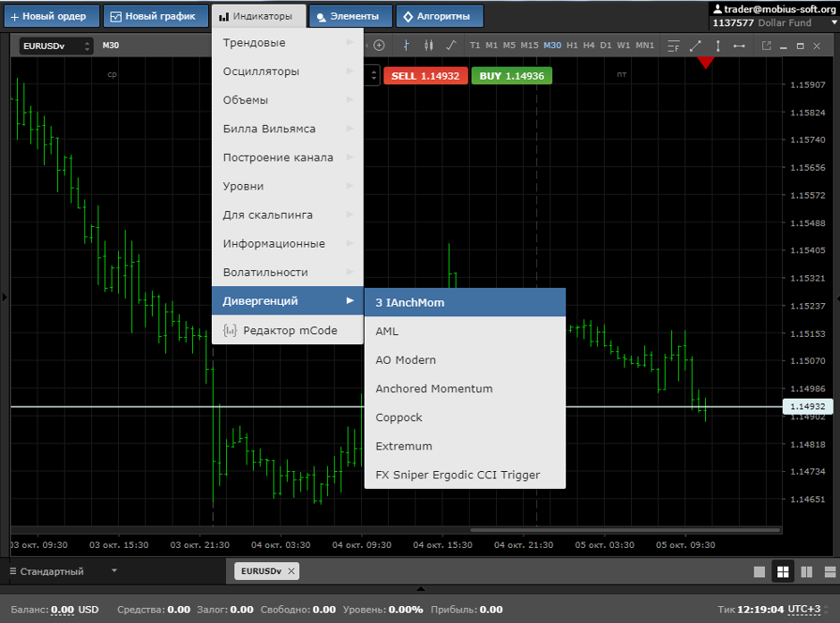Screen dimensions: 840x623
Task: Expand the right side panel arrow
Action: tap(837, 299)
